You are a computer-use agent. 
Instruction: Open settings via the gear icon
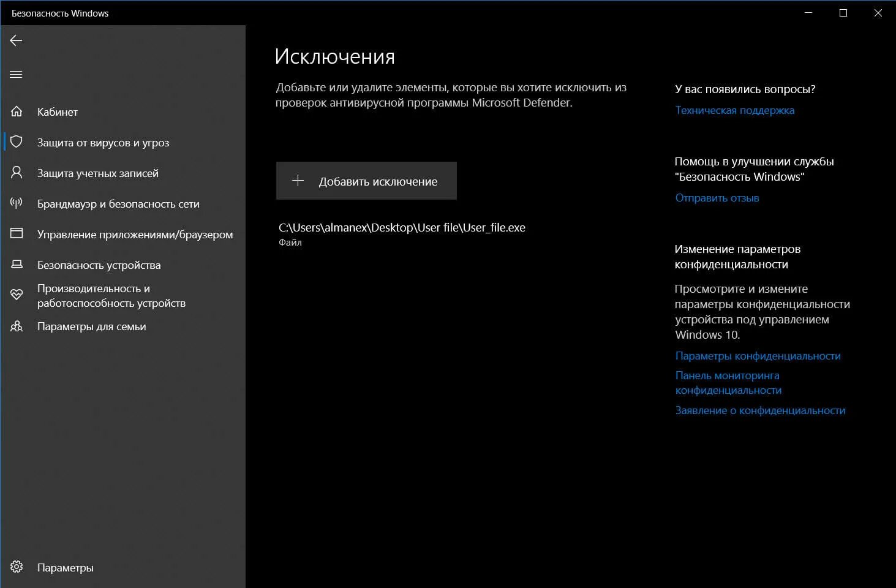17,567
